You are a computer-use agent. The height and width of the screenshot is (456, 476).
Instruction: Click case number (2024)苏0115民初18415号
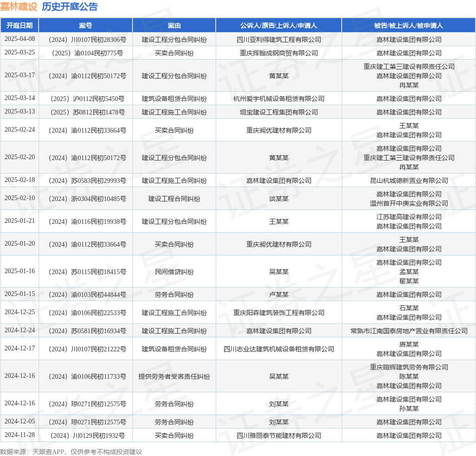pyautogui.click(x=87, y=272)
